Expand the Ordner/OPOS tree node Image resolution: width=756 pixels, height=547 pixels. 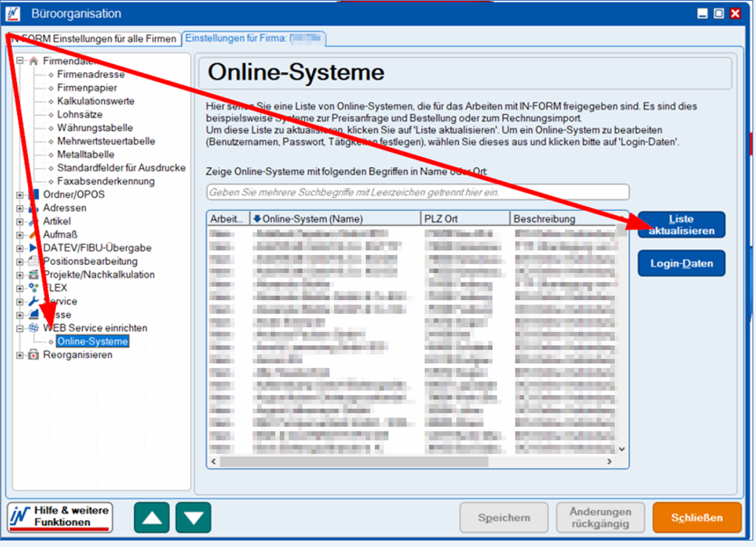click(x=20, y=195)
